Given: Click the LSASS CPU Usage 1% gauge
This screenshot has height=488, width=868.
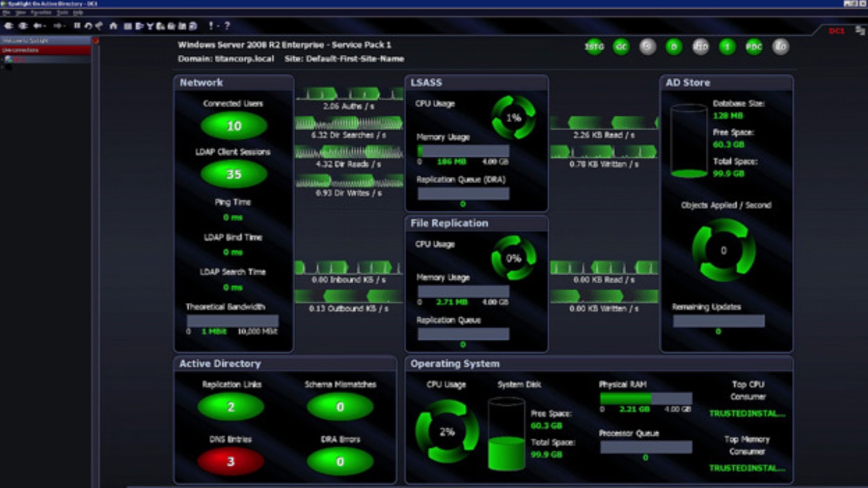Looking at the screenshot, I should 513,117.
